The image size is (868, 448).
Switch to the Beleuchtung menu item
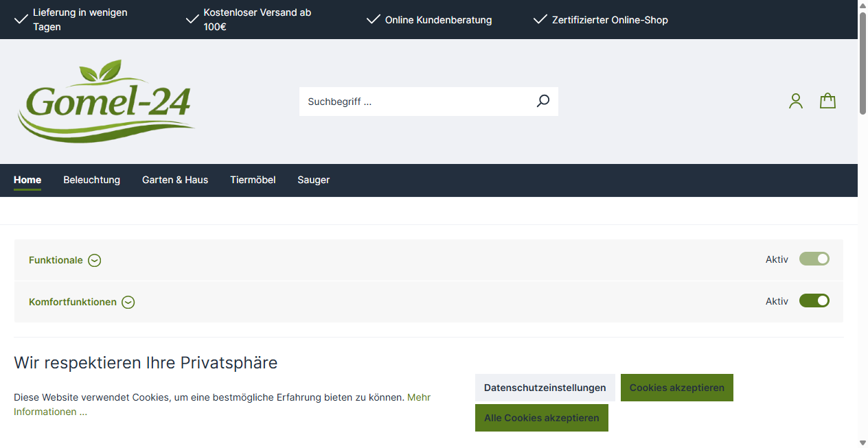point(91,180)
